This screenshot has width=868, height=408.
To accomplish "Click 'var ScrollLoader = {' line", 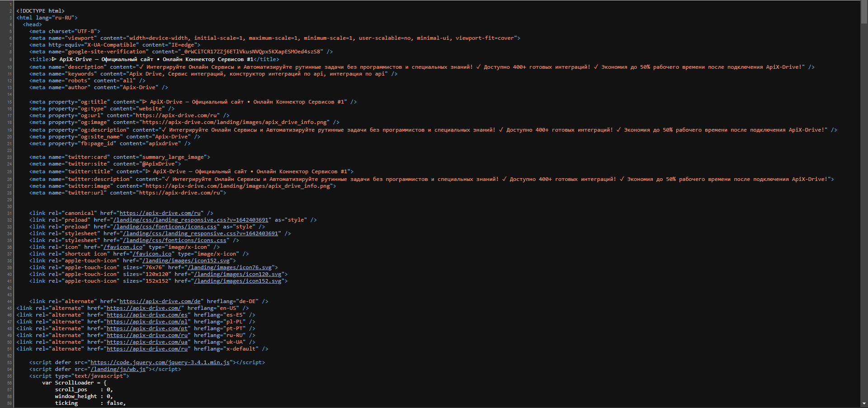I will point(75,383).
